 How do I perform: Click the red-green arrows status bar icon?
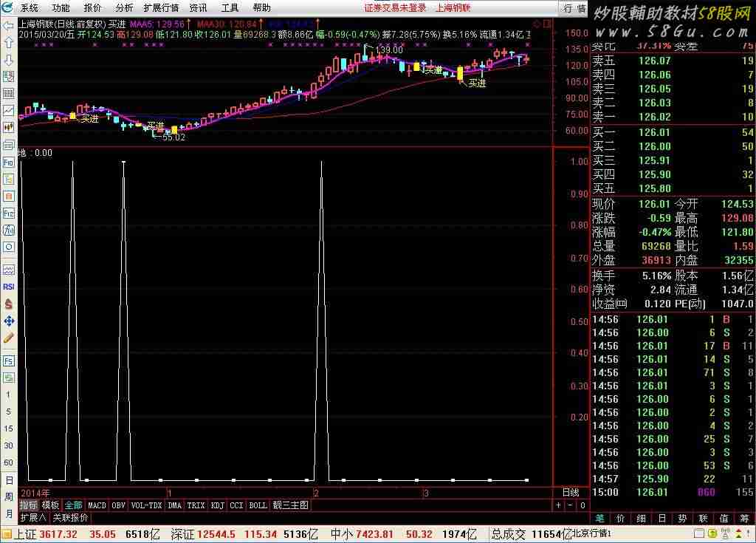(738, 533)
